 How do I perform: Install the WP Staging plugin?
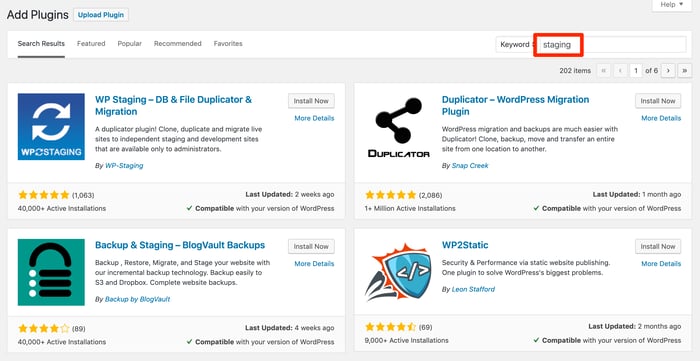point(311,101)
